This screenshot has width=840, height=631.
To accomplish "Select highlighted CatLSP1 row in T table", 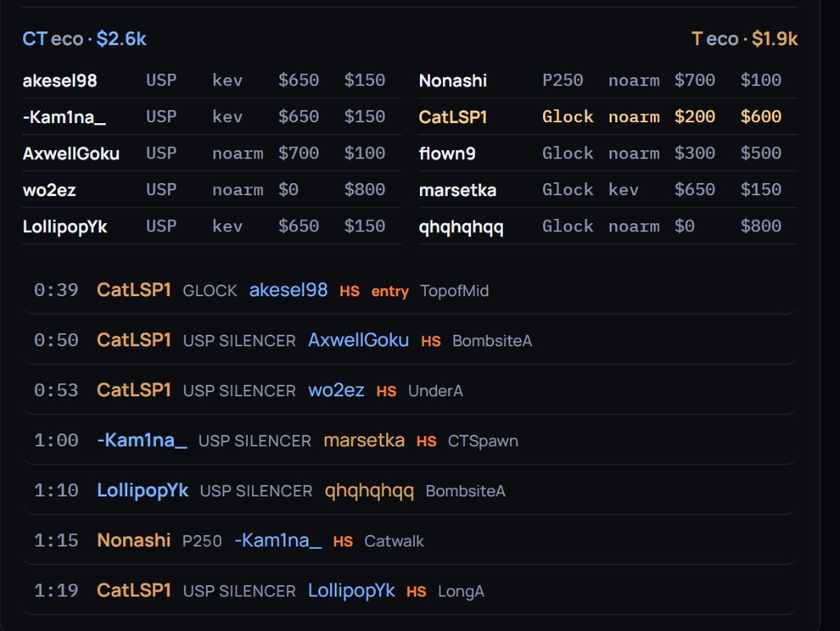I will pyautogui.click(x=608, y=117).
